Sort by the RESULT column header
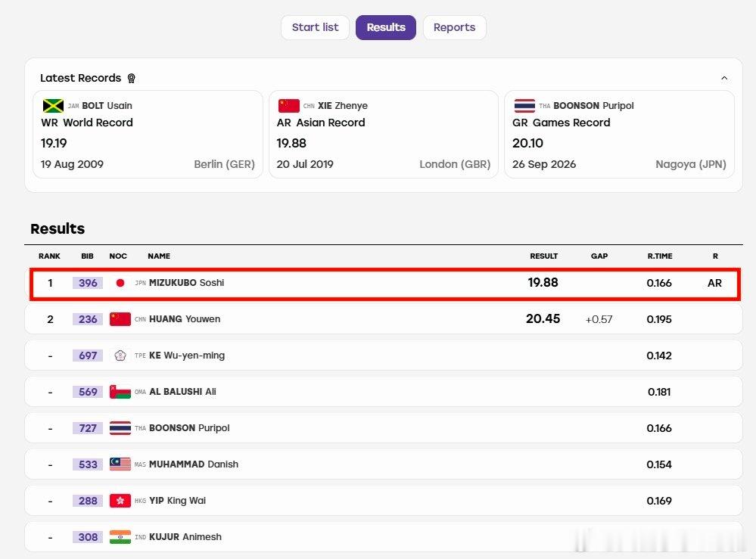 click(544, 256)
